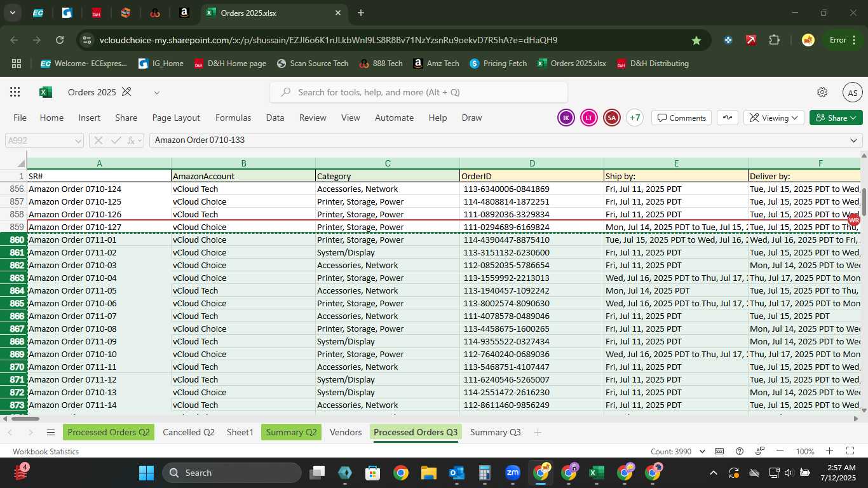Reload the page with refresh icon
This screenshot has width=868, height=488.
click(60, 40)
